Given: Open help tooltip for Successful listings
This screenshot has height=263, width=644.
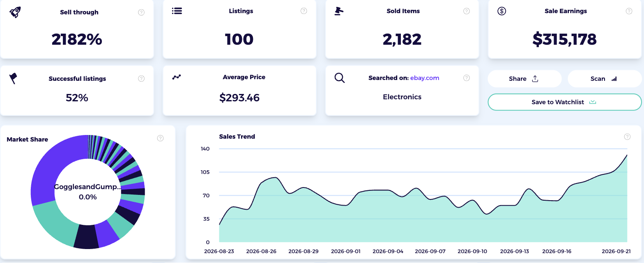Looking at the screenshot, I should (141, 78).
